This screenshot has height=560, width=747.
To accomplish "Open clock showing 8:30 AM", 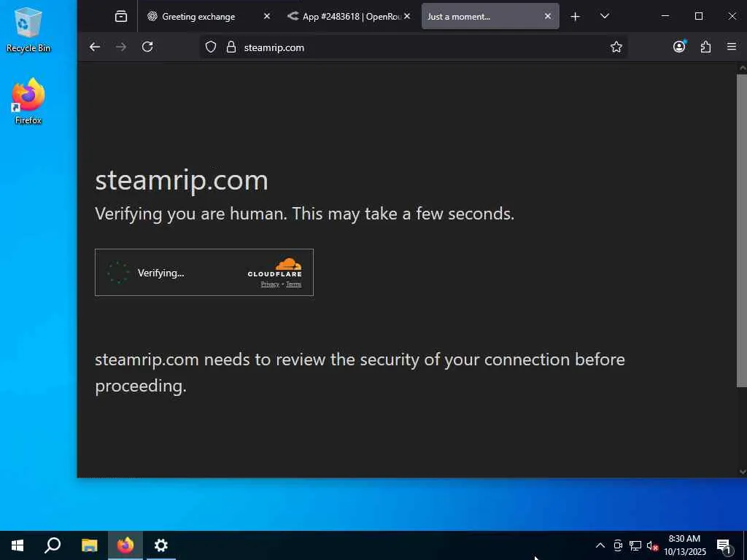I will [684, 545].
